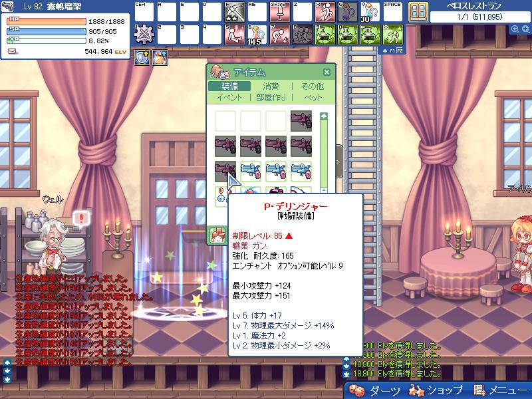
Task: Select the first blue pistol in the inventory
Action: [x=251, y=172]
